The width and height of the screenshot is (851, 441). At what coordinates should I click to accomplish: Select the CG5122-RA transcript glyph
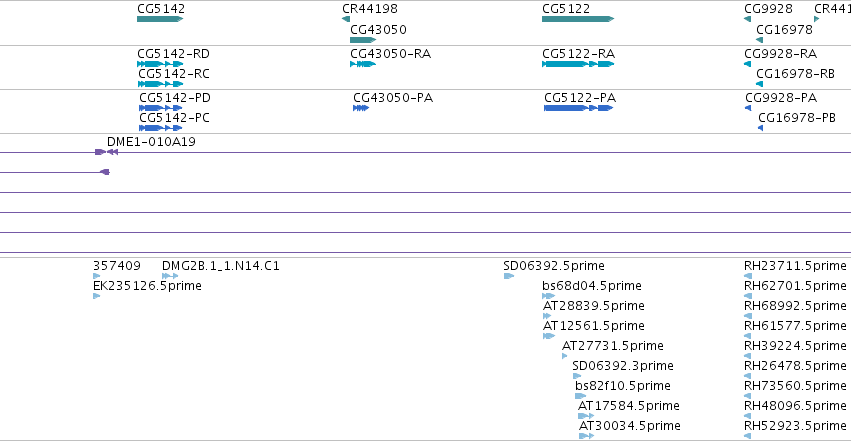[578, 64]
